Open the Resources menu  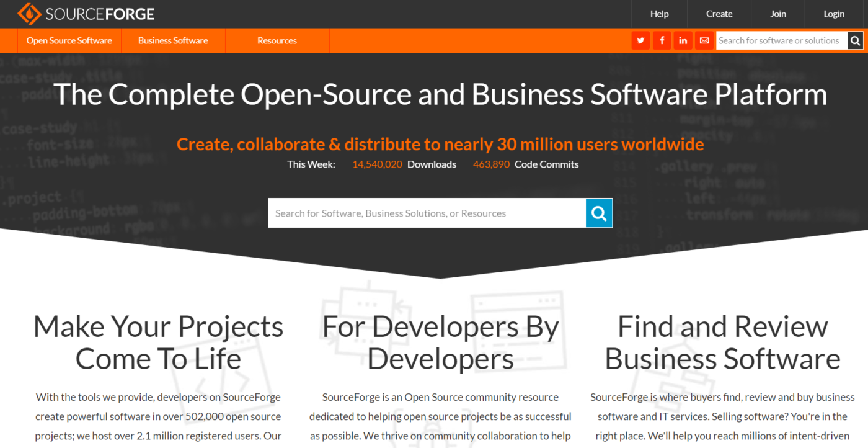(x=277, y=40)
